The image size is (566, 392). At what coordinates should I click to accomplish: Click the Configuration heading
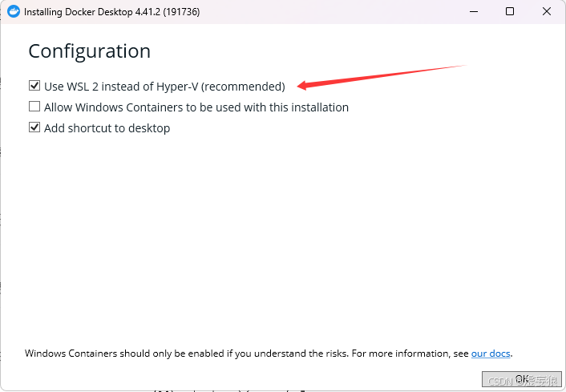[90, 51]
